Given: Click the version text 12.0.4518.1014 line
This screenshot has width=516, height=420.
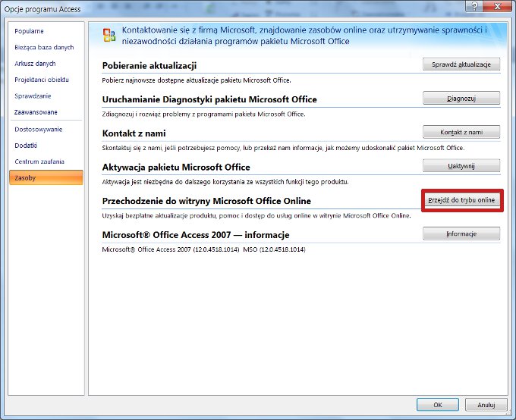Looking at the screenshot, I should tap(203, 249).
